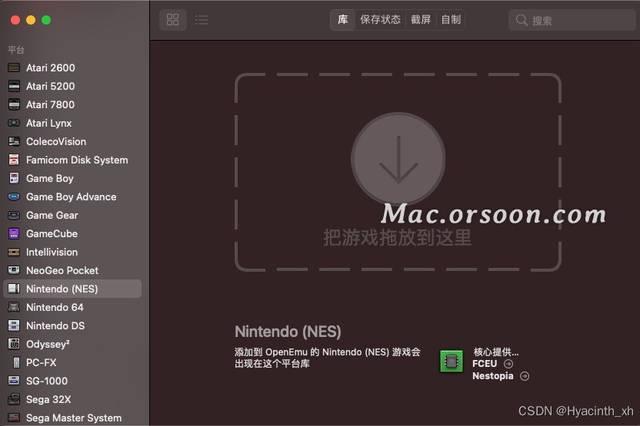This screenshot has height=426, width=640.
Task: Select Game Gear platform
Action: 52,215
